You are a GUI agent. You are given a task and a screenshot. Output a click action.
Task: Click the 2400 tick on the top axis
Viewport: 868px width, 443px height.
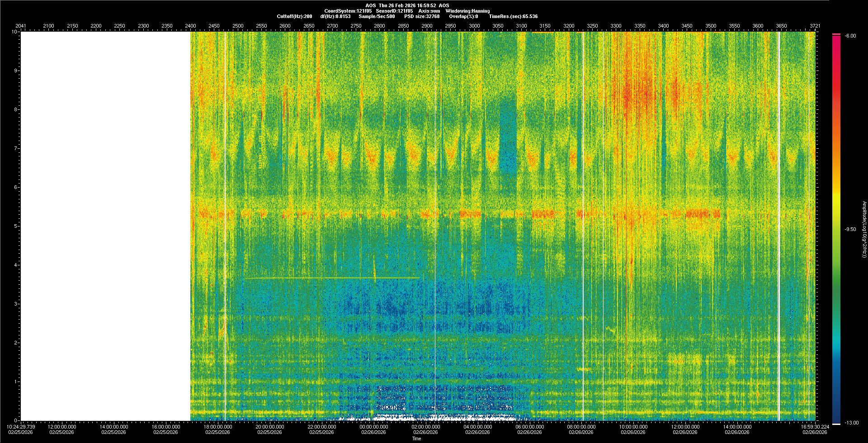pyautogui.click(x=190, y=26)
